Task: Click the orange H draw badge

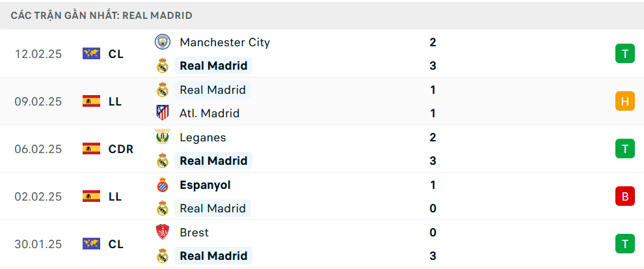Action: [624, 101]
